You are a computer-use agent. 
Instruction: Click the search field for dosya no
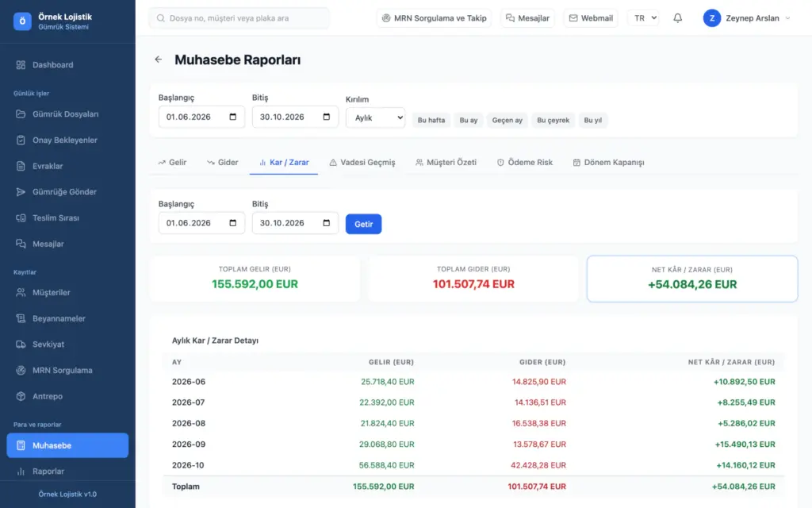coord(239,18)
